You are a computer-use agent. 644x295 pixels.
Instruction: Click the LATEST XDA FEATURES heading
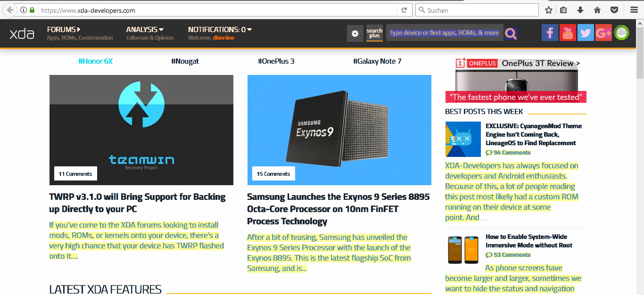[105, 289]
